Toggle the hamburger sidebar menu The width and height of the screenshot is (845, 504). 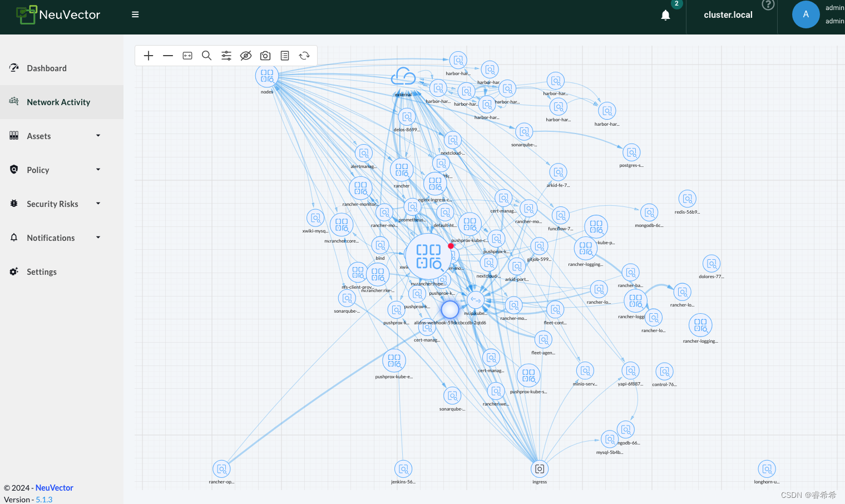tap(135, 14)
